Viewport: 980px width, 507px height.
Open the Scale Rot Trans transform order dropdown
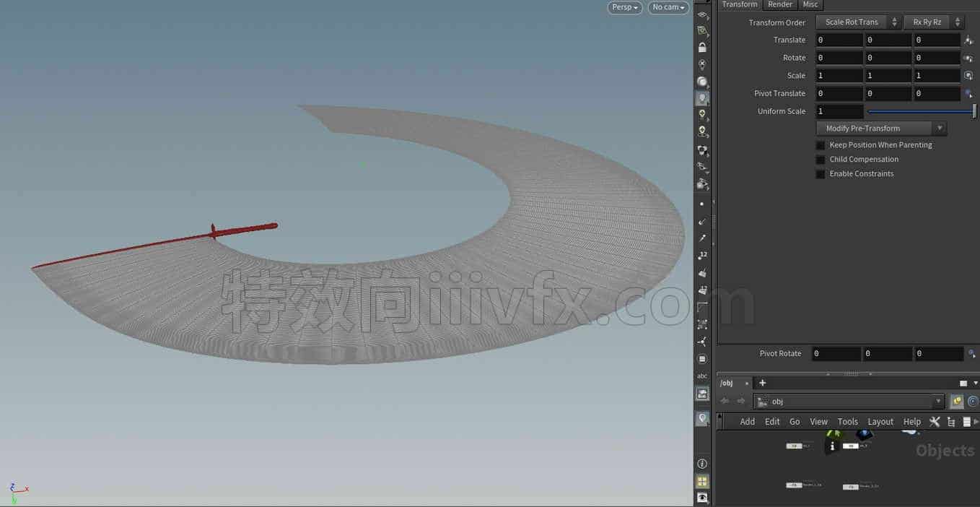858,22
